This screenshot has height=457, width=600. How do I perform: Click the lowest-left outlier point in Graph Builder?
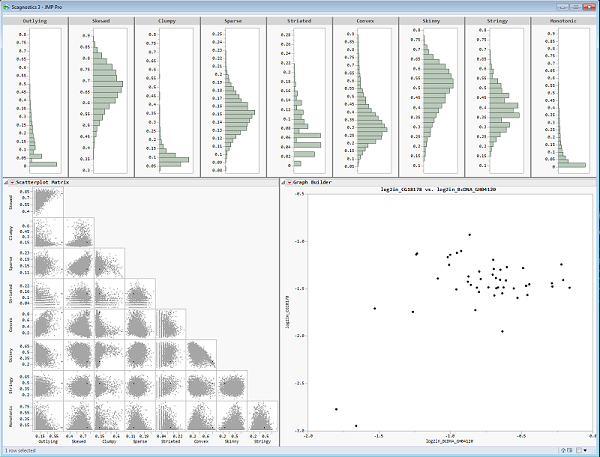point(336,409)
